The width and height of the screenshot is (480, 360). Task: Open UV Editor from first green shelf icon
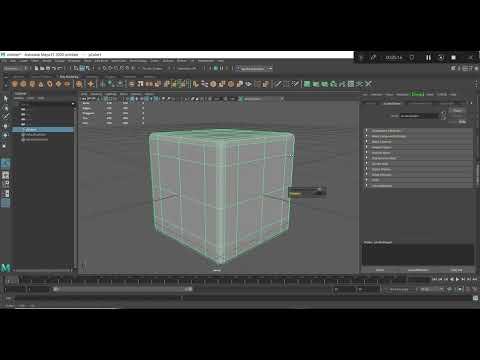pos(307,84)
